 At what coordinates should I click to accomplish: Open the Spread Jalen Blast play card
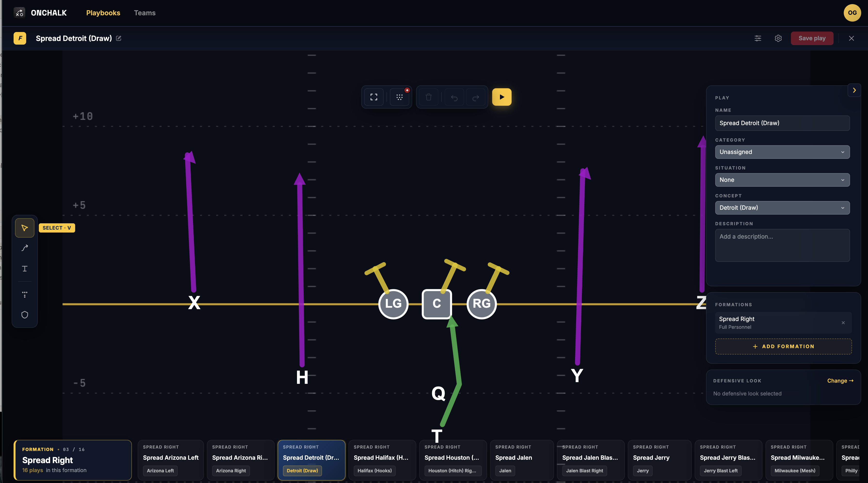590,460
